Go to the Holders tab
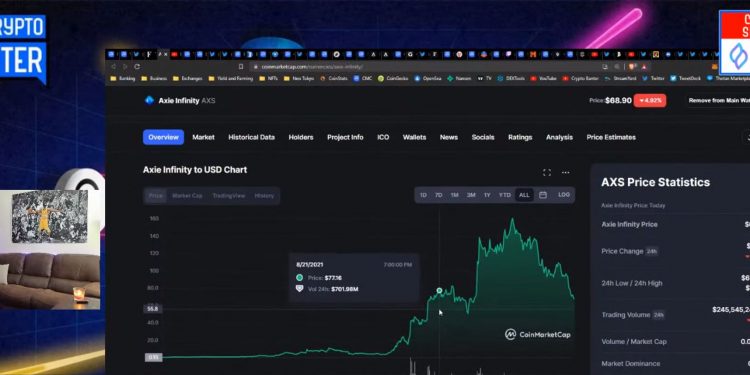The image size is (750, 375). point(301,137)
